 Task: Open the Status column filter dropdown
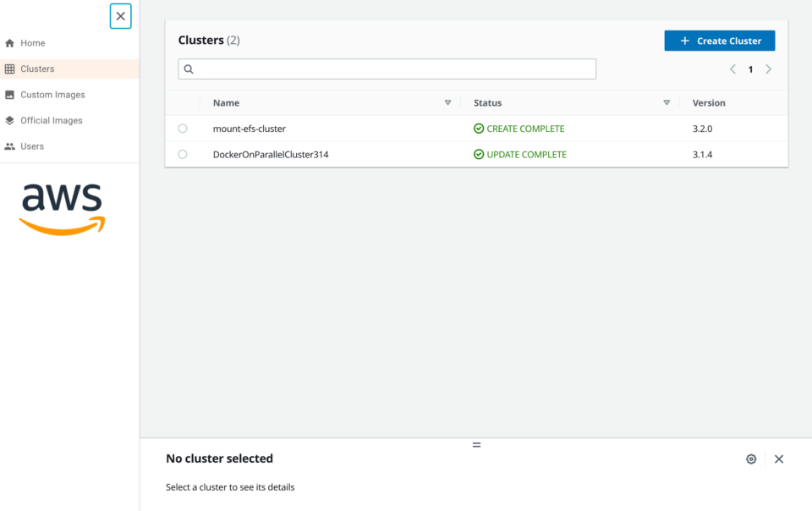[x=667, y=102]
